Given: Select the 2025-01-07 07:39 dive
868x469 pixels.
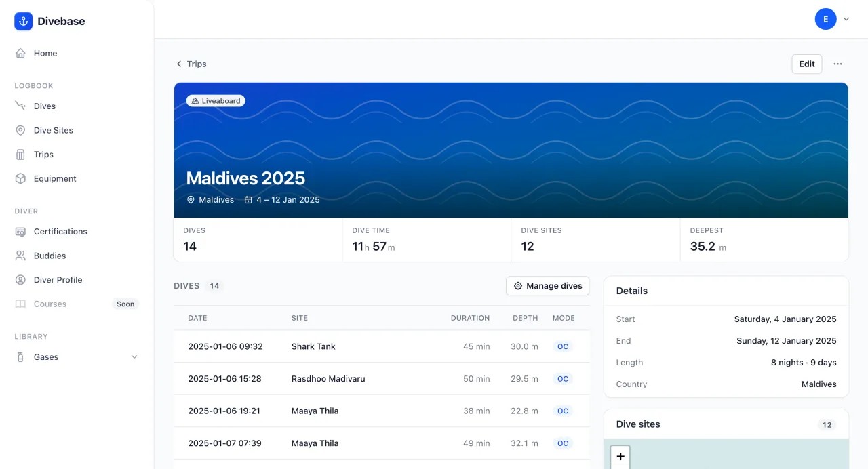Looking at the screenshot, I should coord(382,443).
